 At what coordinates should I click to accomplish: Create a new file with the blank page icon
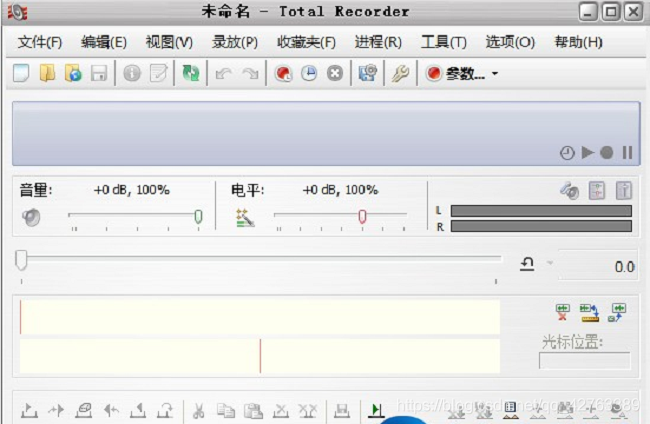pos(21,73)
